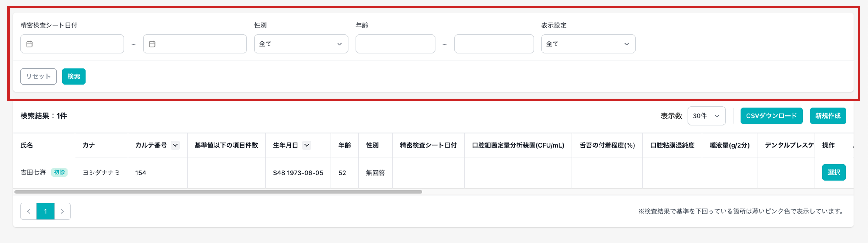Click the 検索結果：1件 text
The width and height of the screenshot is (868, 243).
[x=44, y=116]
